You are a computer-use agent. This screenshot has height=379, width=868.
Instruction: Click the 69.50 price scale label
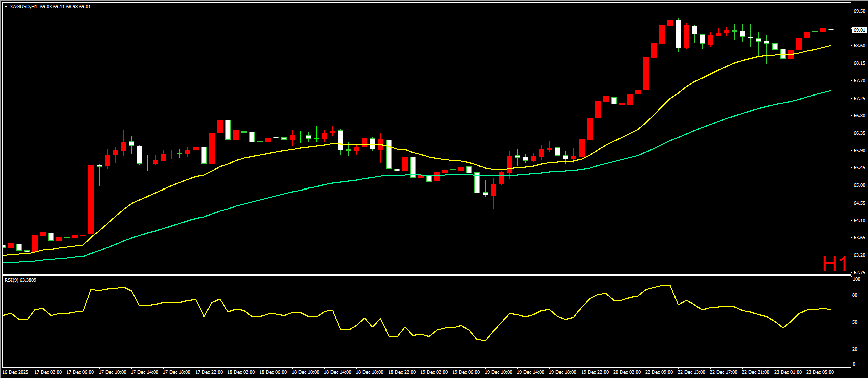point(859,11)
